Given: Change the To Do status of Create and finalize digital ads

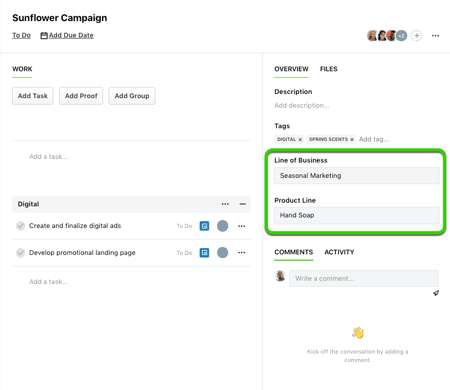Looking at the screenshot, I should 184,226.
